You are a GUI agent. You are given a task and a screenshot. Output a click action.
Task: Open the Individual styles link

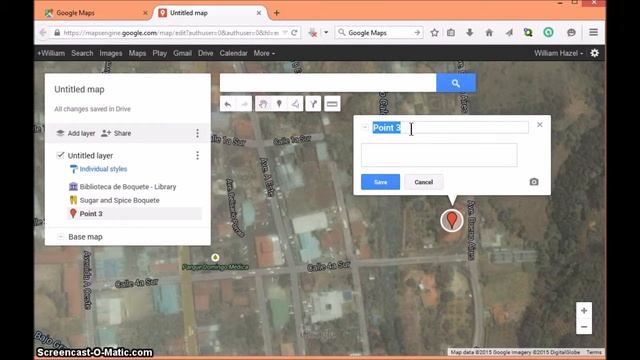pos(103,169)
